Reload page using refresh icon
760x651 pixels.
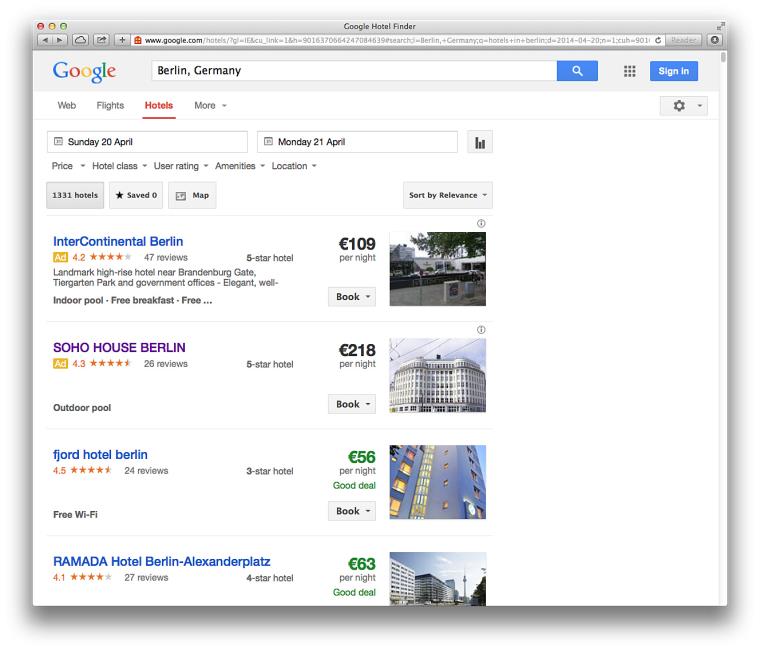point(658,40)
